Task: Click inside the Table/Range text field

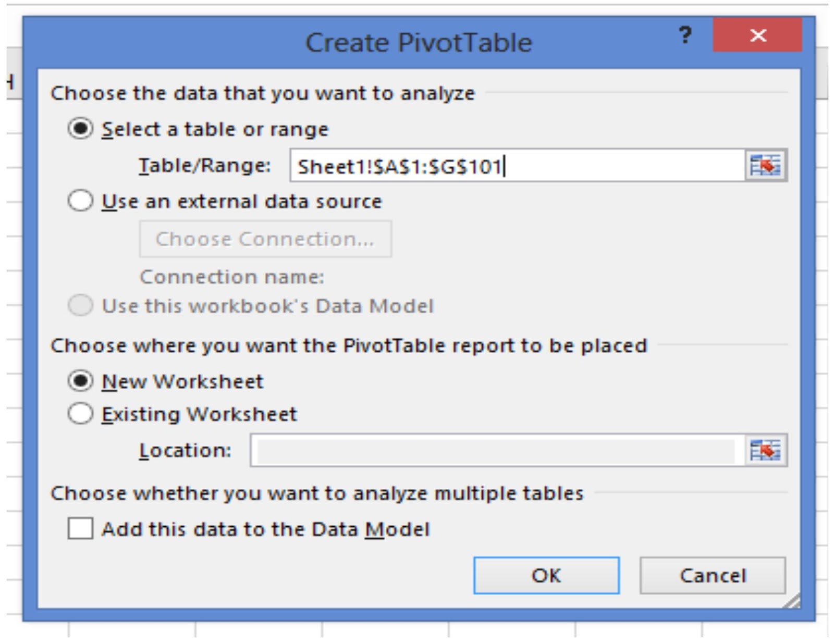Action: [516, 166]
